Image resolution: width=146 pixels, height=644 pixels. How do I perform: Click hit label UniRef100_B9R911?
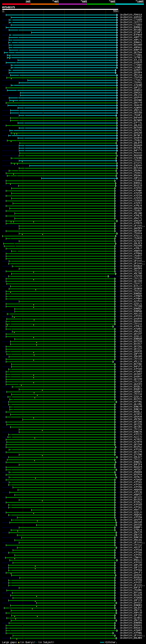[x=131, y=183]
